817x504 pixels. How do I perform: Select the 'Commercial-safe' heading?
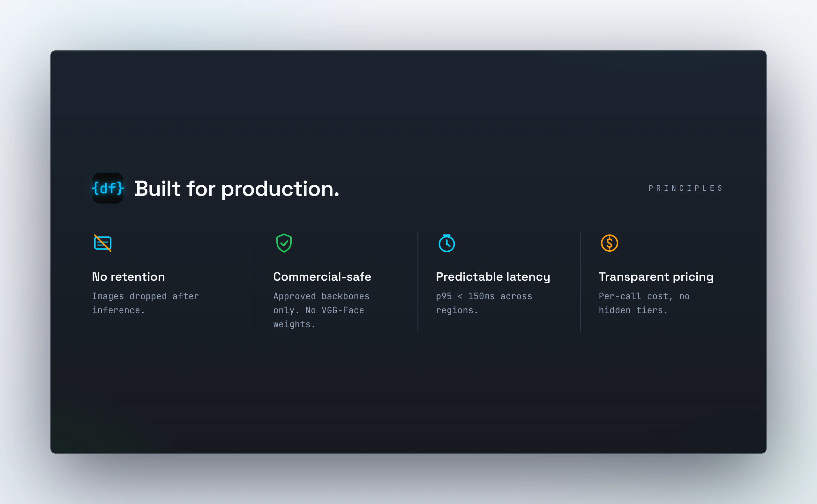pos(322,277)
